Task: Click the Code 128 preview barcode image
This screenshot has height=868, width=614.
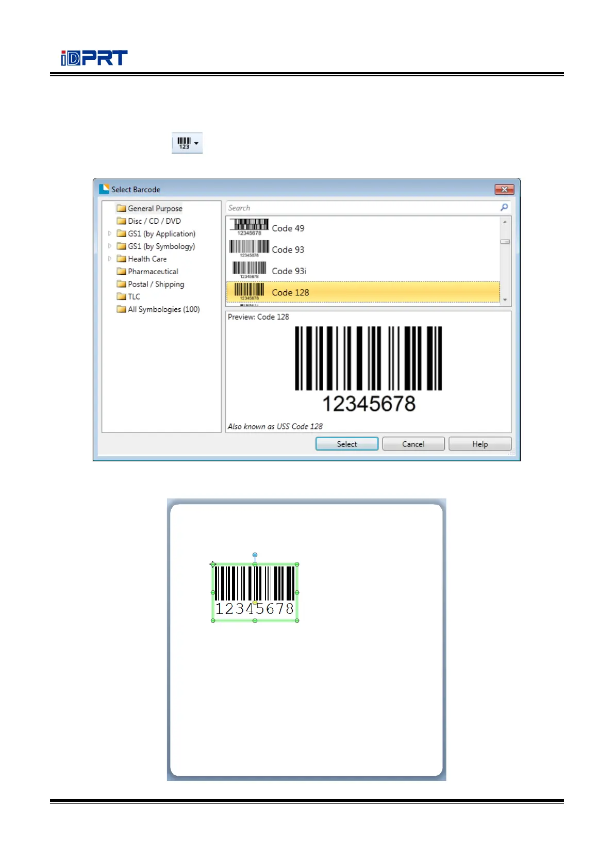Action: [x=369, y=369]
